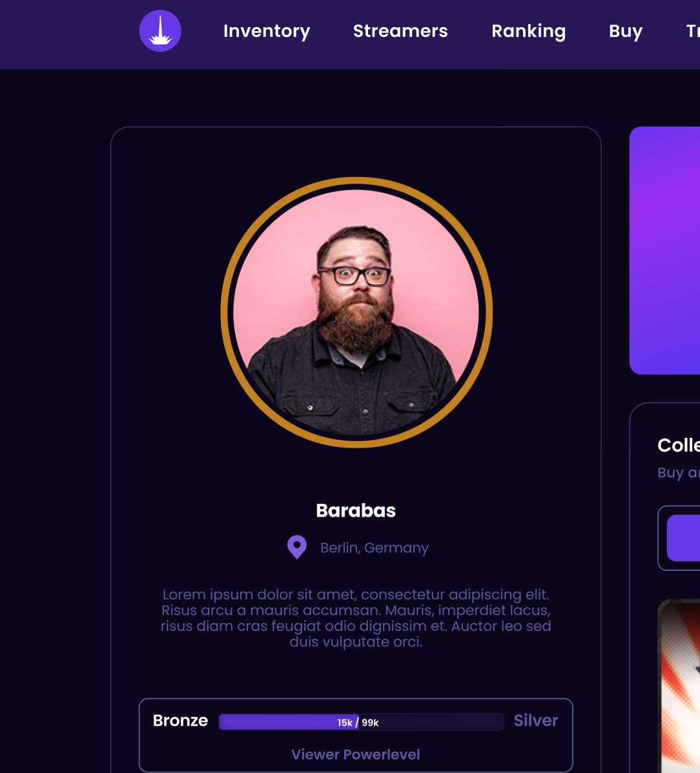Click the Barabas username heading

pyautogui.click(x=356, y=510)
